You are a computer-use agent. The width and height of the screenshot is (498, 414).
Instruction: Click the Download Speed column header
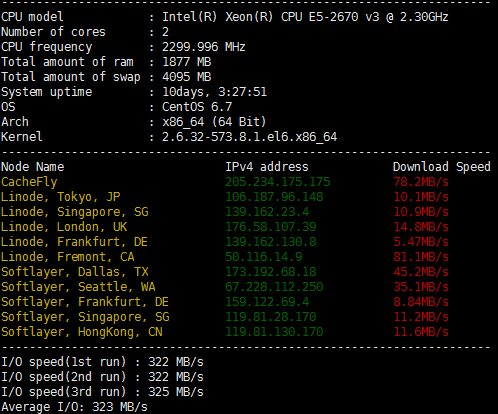(442, 167)
